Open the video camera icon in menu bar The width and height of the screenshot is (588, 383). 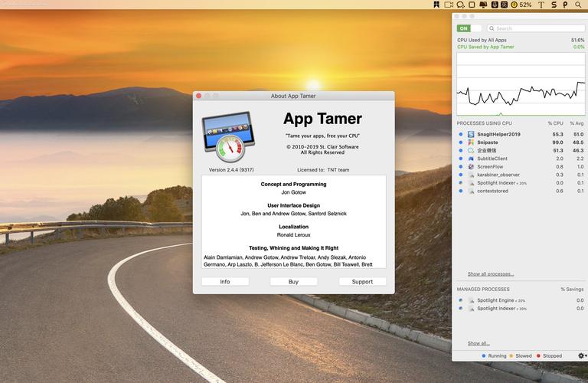449,5
